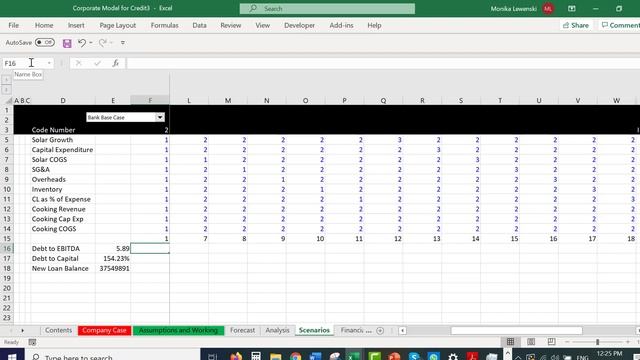The width and height of the screenshot is (640, 360).
Task: Click the New Sheet plus icon
Action: click(380, 331)
